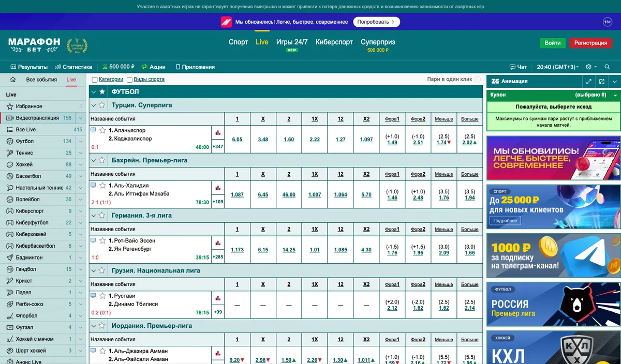Open the Суперприз tab
The height and width of the screenshot is (364, 621).
pos(378,42)
